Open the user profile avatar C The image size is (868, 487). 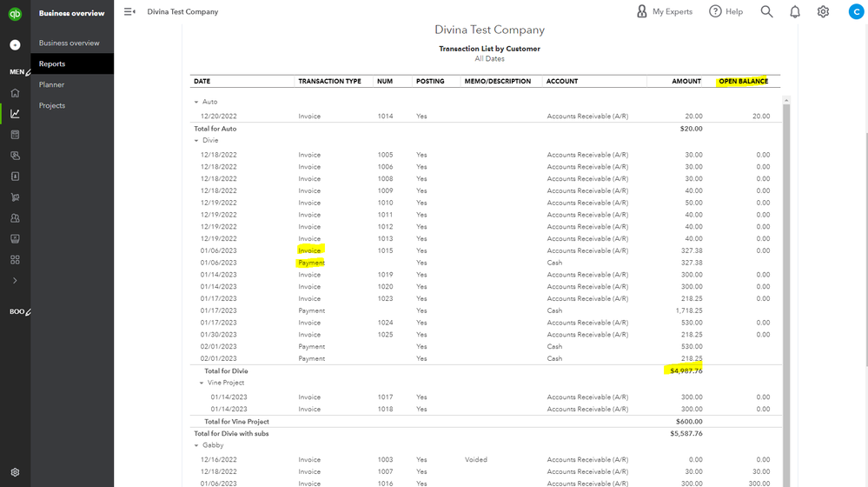[x=857, y=11]
